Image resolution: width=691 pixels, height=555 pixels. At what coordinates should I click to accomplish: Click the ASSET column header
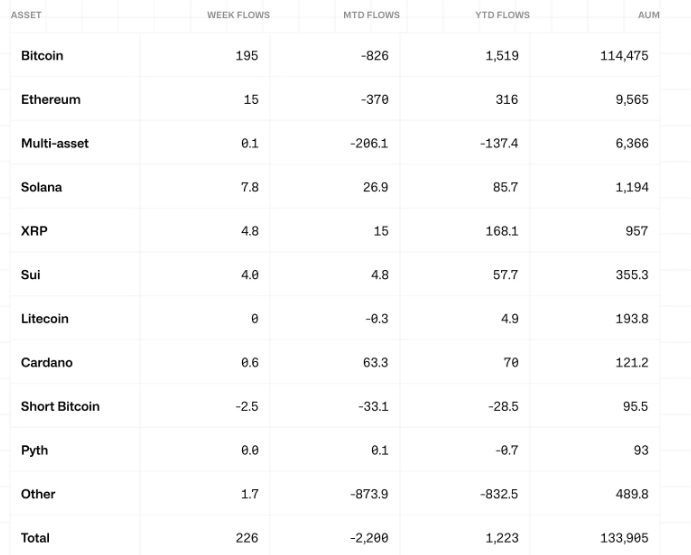[26, 15]
